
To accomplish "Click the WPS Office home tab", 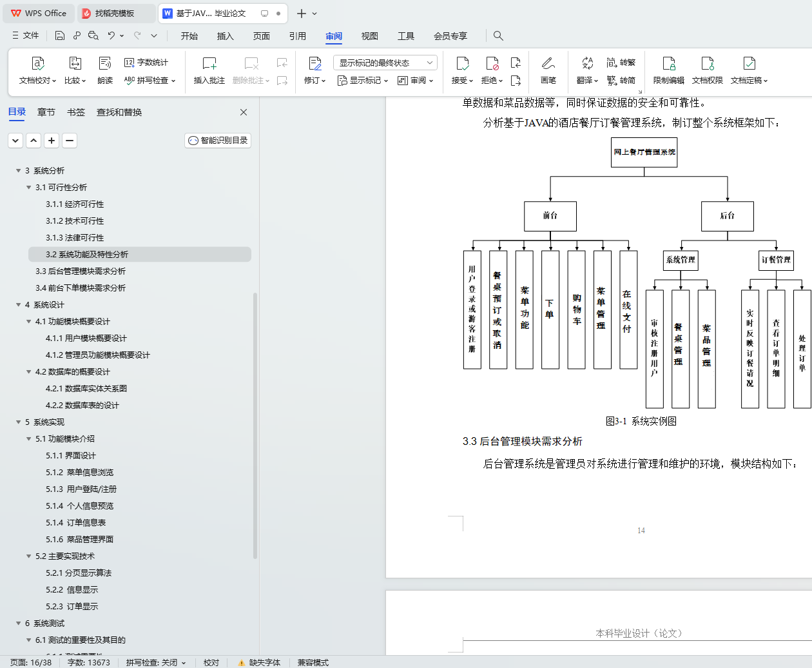I will click(x=39, y=13).
